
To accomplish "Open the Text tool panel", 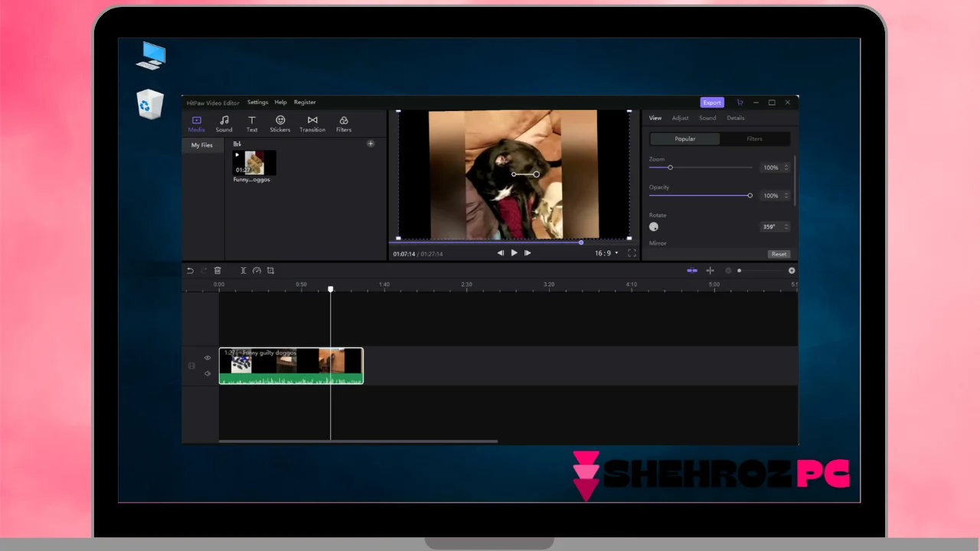I will point(252,124).
